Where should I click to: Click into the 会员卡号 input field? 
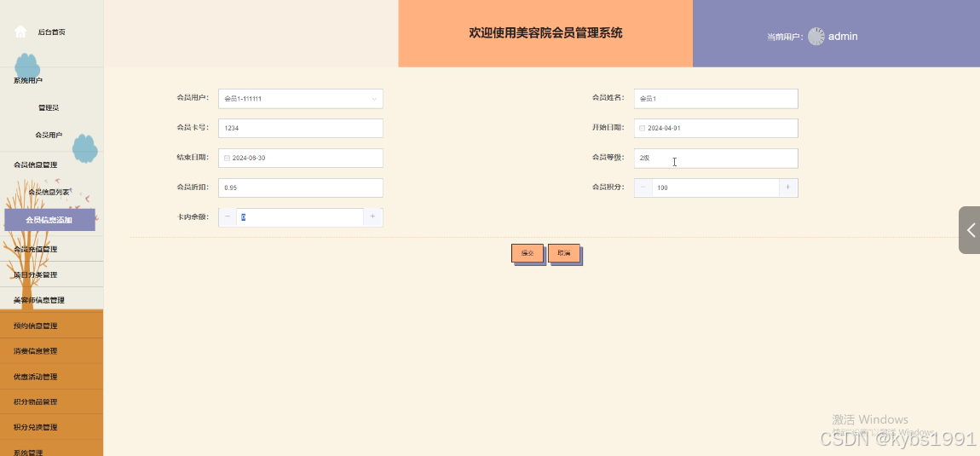(301, 128)
